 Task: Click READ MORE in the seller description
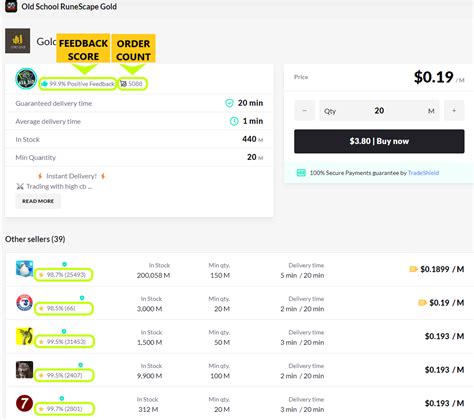pos(38,201)
